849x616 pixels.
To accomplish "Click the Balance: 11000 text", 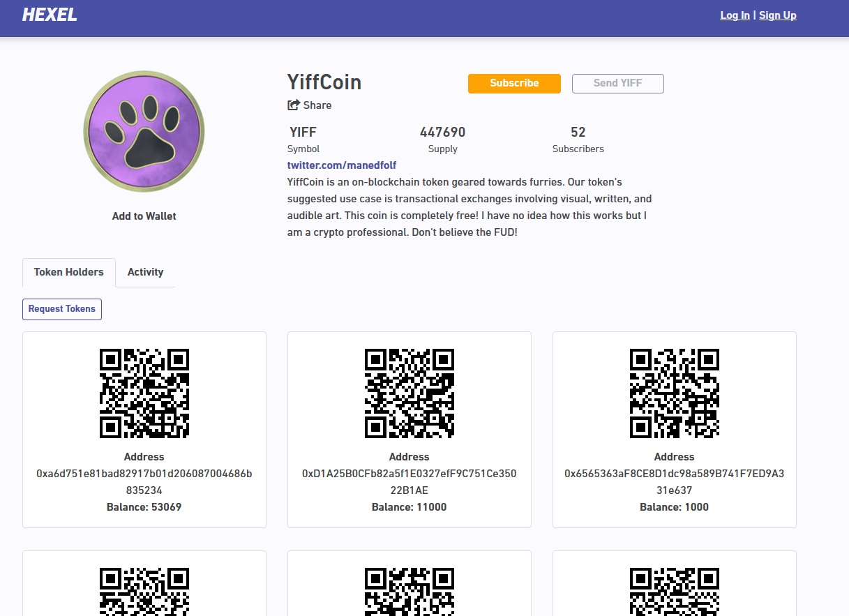I will pos(410,507).
